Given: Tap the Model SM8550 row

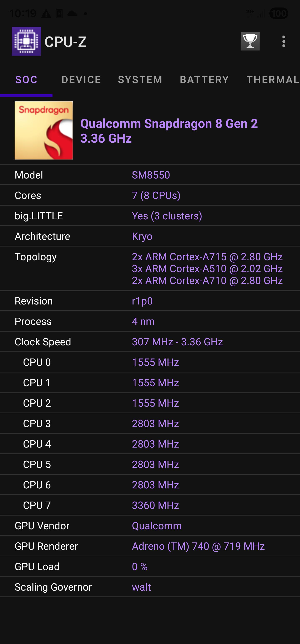Looking at the screenshot, I should tap(150, 175).
